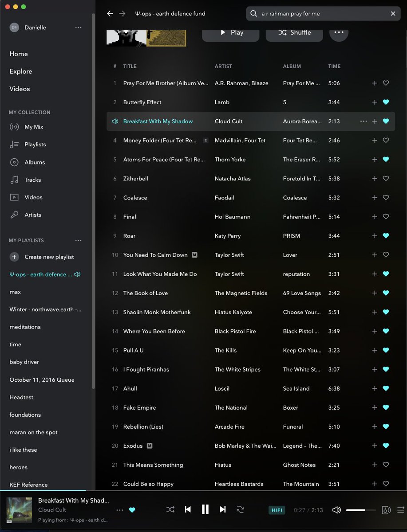The image size is (407, 532).
Task: Add Shaolin Monk Motherfunk plus icon
Action: tap(375, 312)
